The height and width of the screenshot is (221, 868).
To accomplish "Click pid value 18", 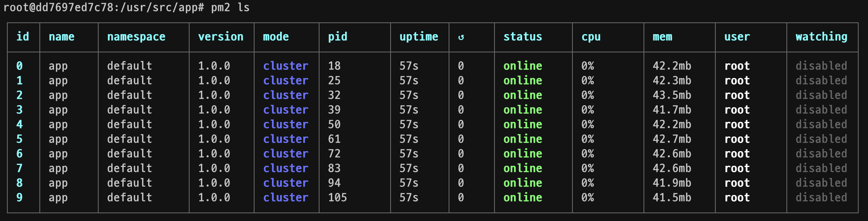I will [x=335, y=66].
